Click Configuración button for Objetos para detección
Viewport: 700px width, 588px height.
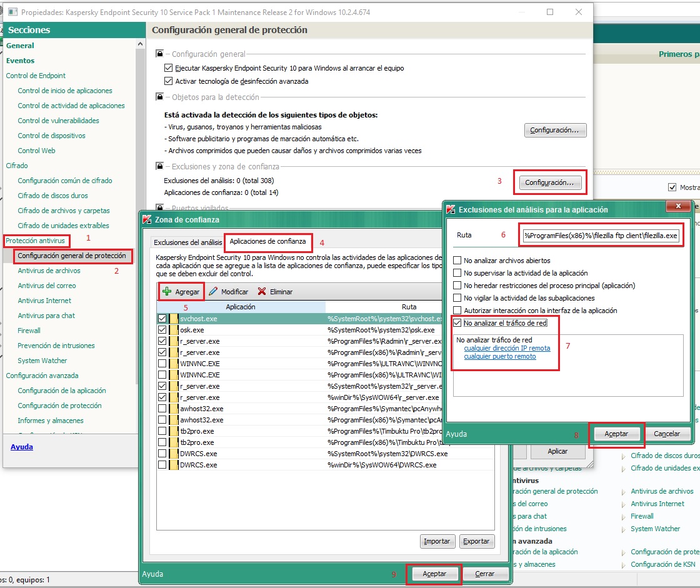point(555,131)
